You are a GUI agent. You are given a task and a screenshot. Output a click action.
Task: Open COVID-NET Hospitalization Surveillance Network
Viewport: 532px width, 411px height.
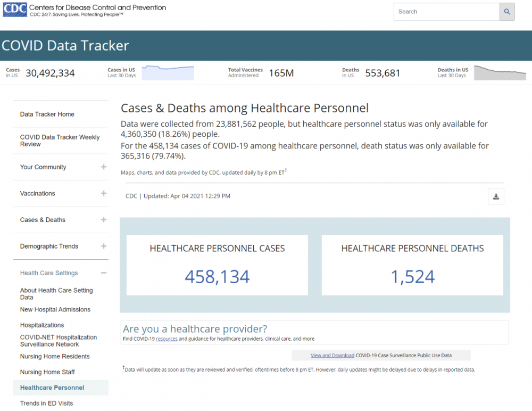tap(59, 341)
